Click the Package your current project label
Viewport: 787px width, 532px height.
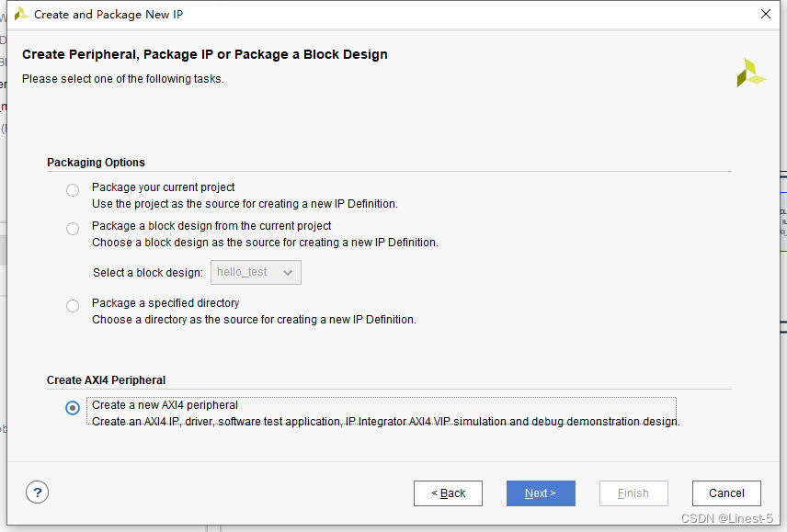point(163,187)
